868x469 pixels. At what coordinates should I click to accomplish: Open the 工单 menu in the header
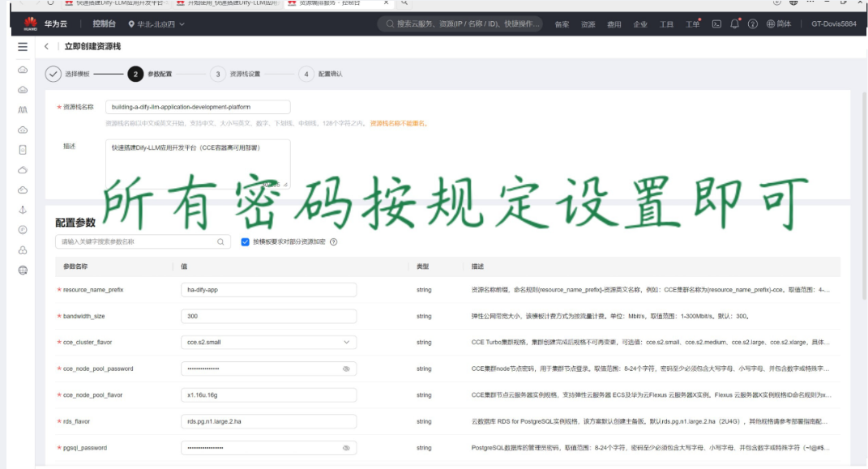(x=692, y=24)
